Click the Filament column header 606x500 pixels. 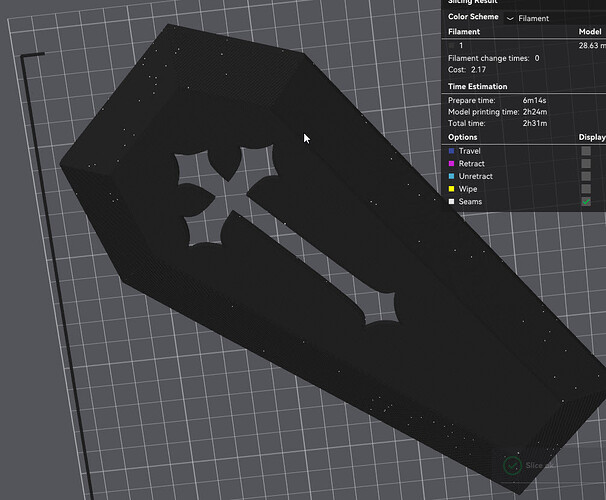tap(464, 32)
